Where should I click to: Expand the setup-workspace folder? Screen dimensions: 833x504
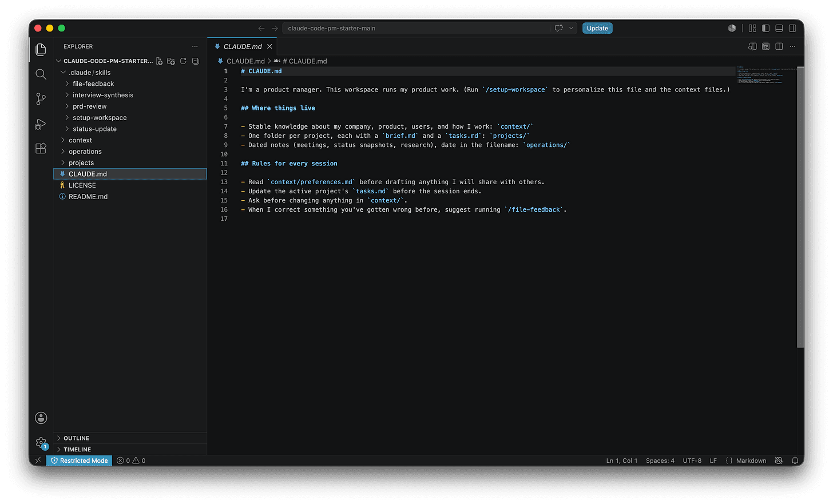click(130, 118)
